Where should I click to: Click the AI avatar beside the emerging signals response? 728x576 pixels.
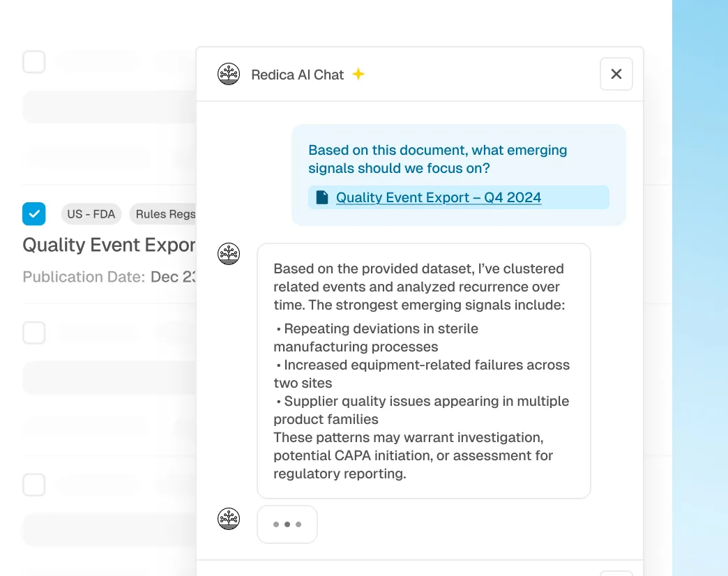(x=228, y=254)
